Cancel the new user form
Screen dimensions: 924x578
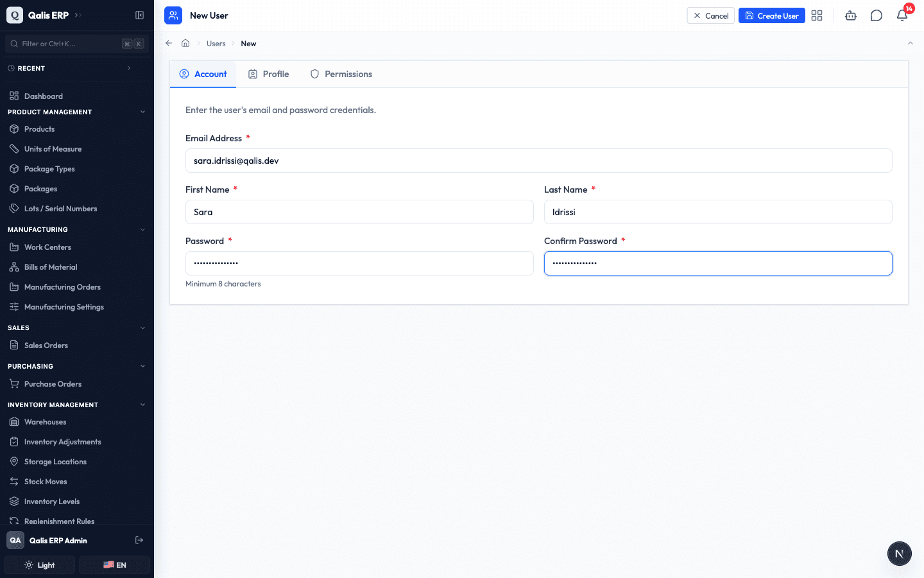click(710, 15)
